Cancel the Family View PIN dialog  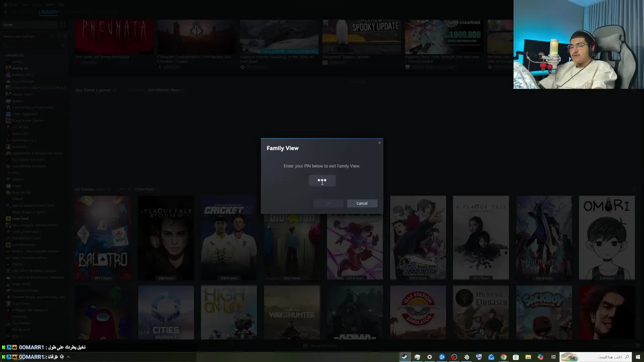[362, 203]
